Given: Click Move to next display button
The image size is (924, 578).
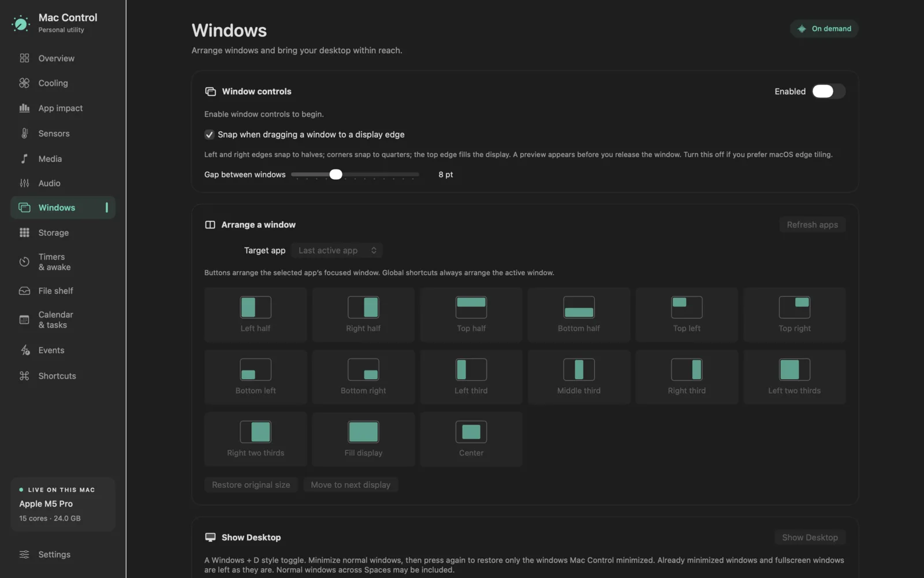Looking at the screenshot, I should [351, 485].
